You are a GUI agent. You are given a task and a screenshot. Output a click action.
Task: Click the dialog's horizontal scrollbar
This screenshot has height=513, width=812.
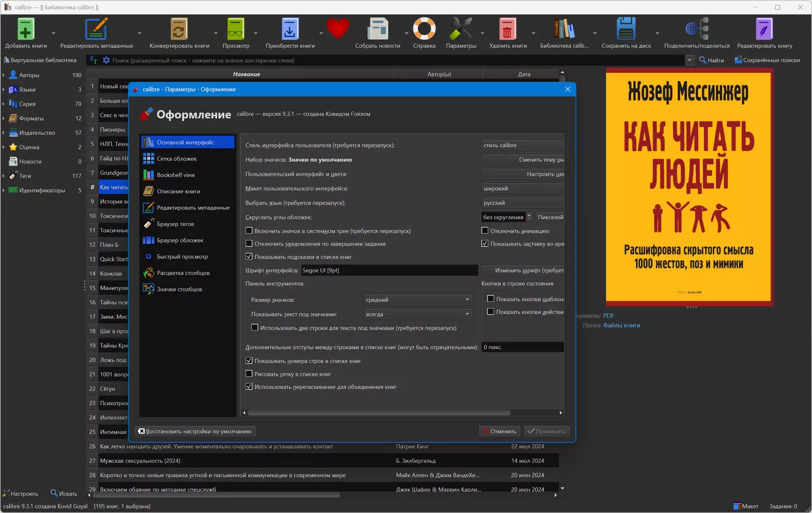(x=379, y=413)
